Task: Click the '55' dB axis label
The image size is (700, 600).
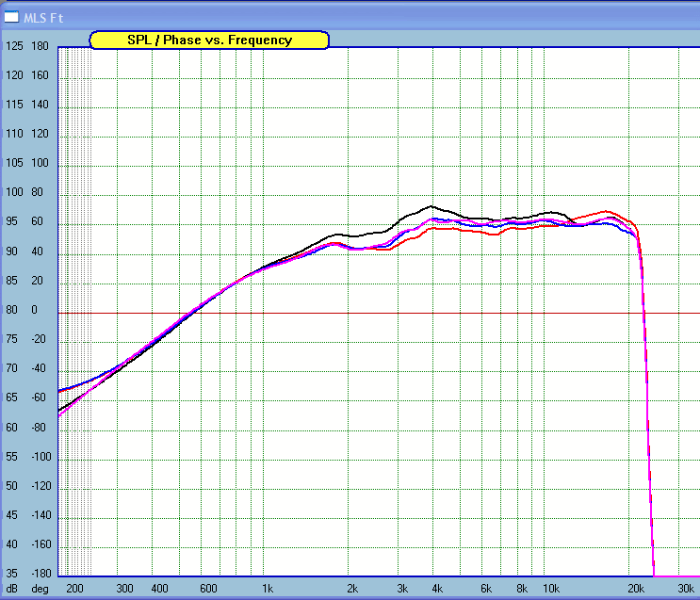Action: (x=11, y=457)
